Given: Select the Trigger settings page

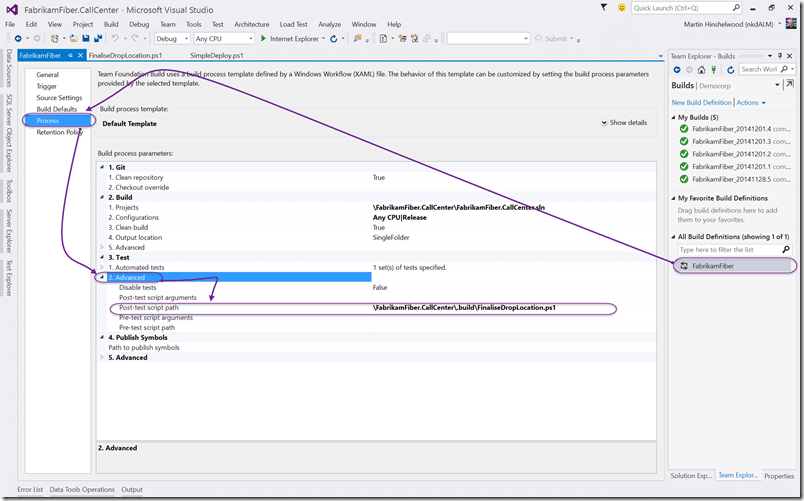Looking at the screenshot, I should [47, 86].
